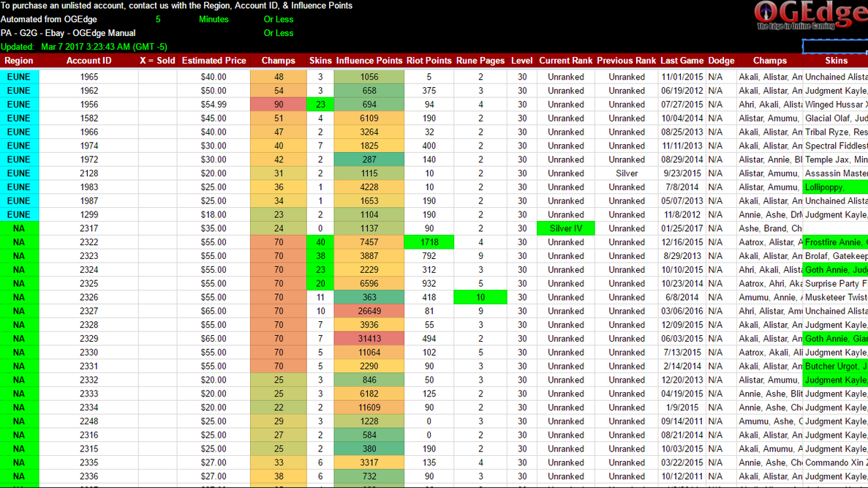Select the Last Game column header

682,61
